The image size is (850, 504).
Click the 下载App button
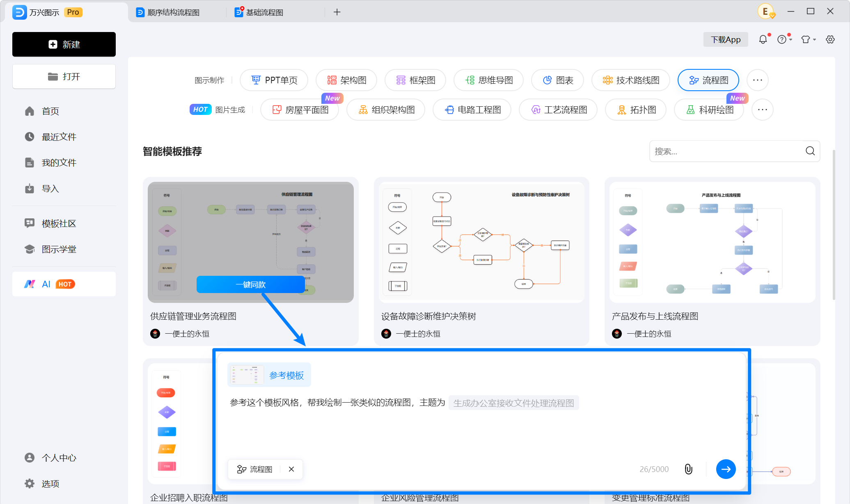coord(726,39)
